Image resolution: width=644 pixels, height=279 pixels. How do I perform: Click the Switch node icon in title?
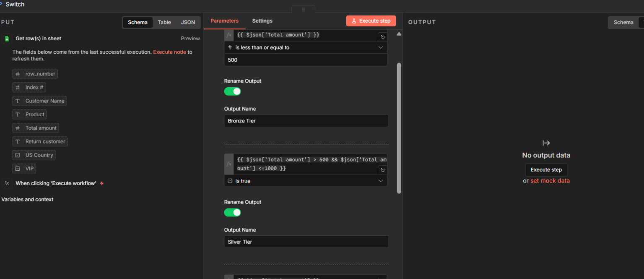[x=1, y=4]
